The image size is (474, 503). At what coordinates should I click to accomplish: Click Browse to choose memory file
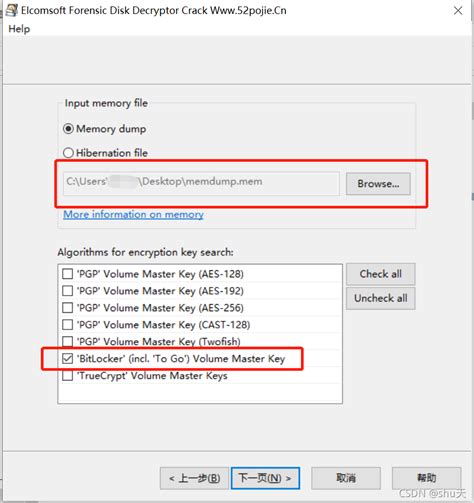pos(378,184)
